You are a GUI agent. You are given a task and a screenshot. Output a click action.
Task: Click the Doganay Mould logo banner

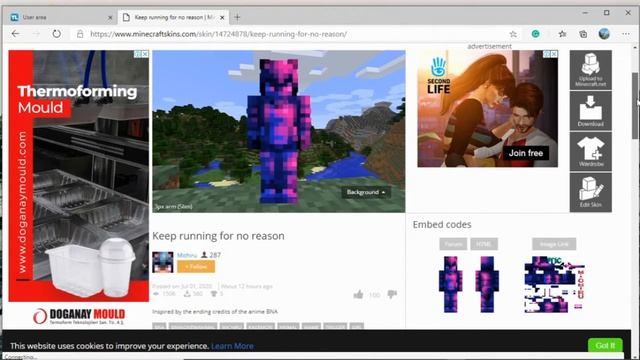click(79, 316)
